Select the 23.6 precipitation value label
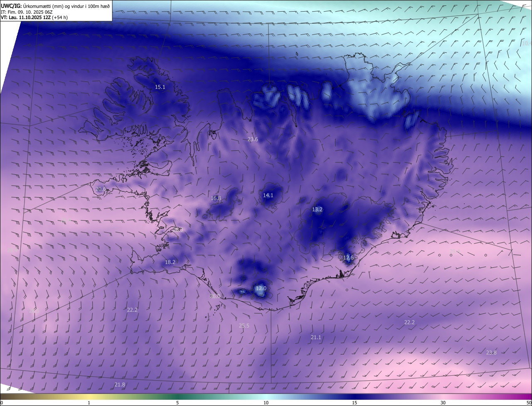Screen dimensions: 532x406 (253, 139)
